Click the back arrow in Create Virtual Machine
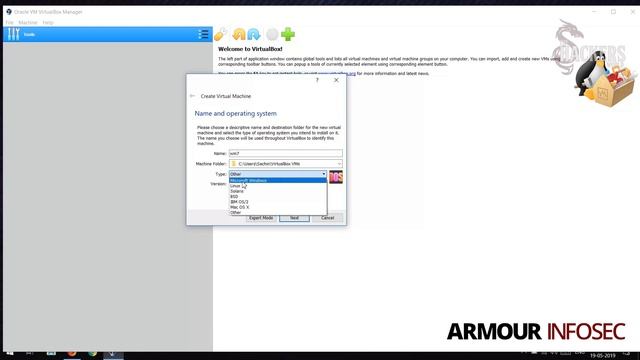The height and width of the screenshot is (360, 640). 192,96
